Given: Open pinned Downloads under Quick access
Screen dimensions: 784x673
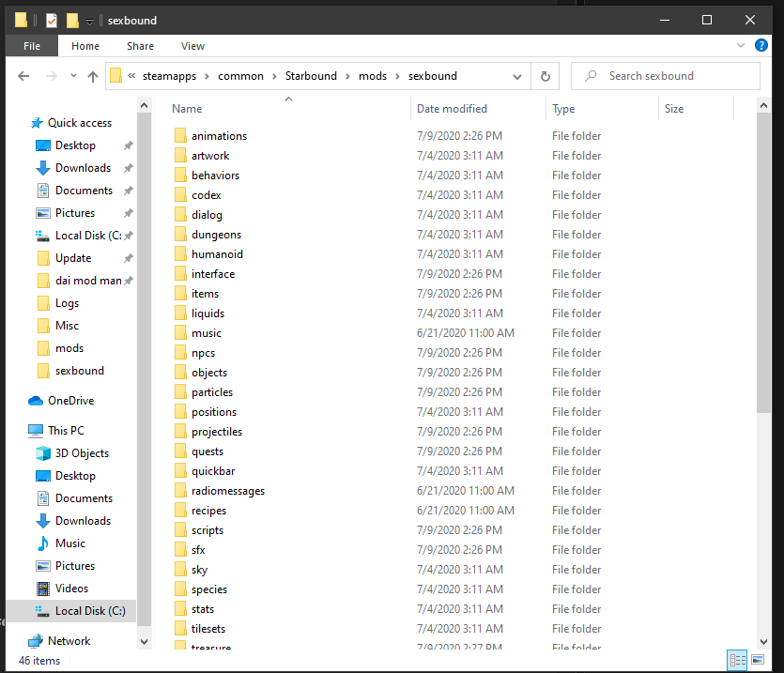Looking at the screenshot, I should (x=83, y=168).
